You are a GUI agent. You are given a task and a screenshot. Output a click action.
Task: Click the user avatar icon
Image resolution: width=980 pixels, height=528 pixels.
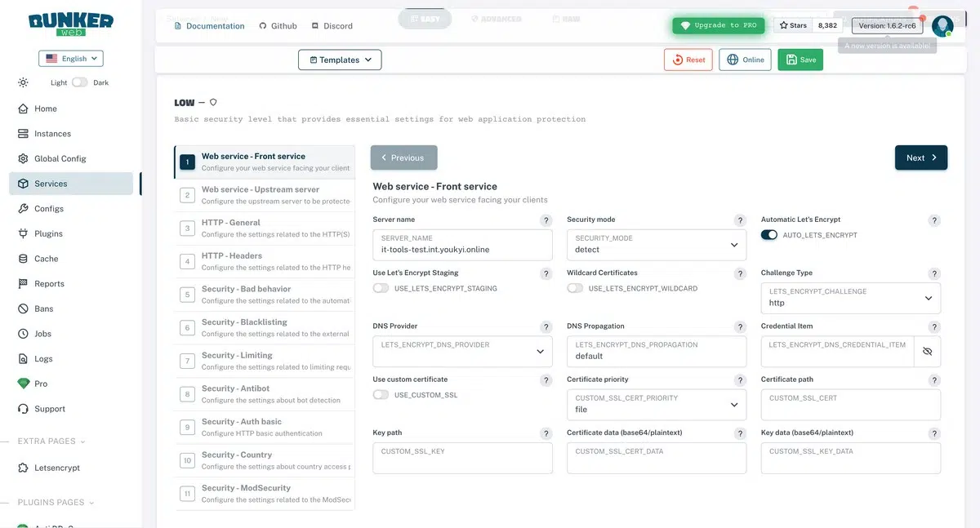click(942, 26)
